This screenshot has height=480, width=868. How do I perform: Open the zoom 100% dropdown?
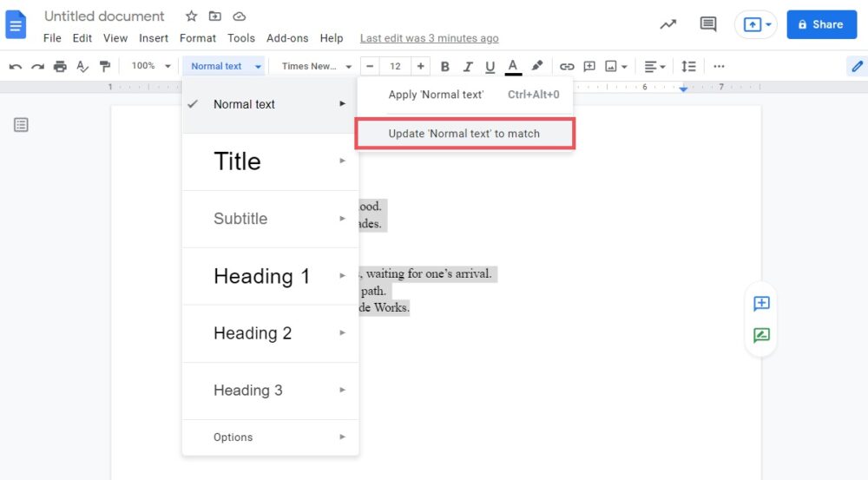[x=150, y=66]
